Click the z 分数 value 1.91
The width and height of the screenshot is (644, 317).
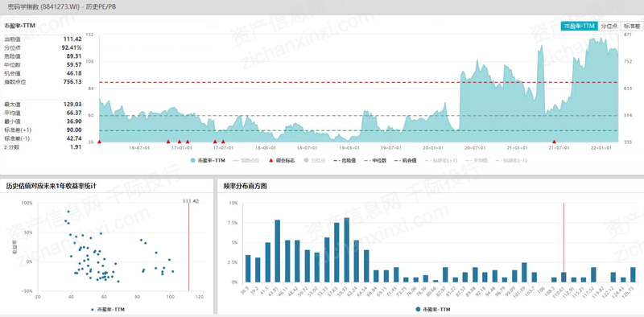(x=76, y=147)
